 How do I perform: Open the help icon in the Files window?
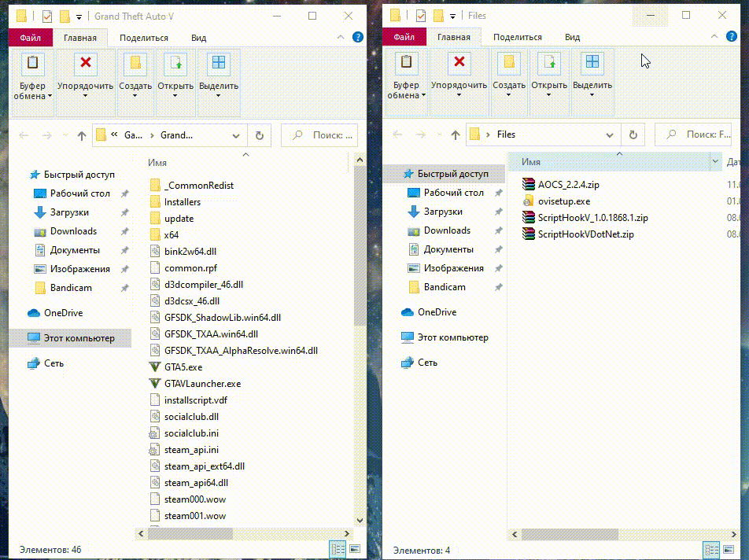coord(731,37)
